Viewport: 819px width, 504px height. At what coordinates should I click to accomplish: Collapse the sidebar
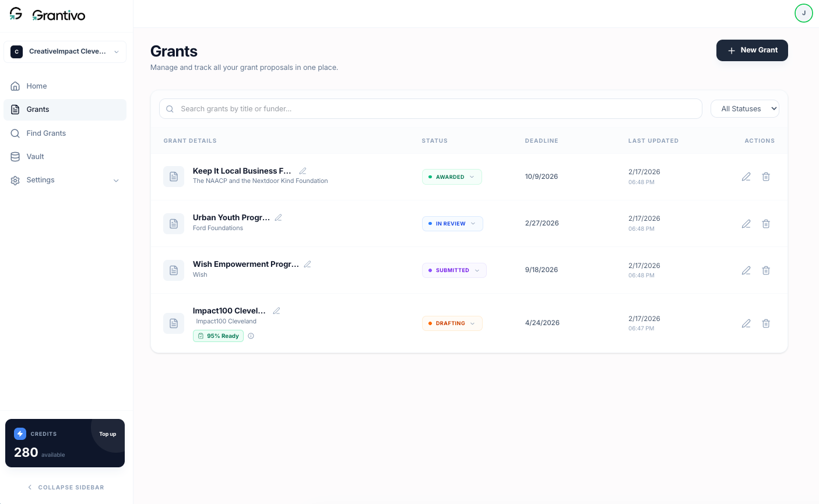pyautogui.click(x=65, y=487)
